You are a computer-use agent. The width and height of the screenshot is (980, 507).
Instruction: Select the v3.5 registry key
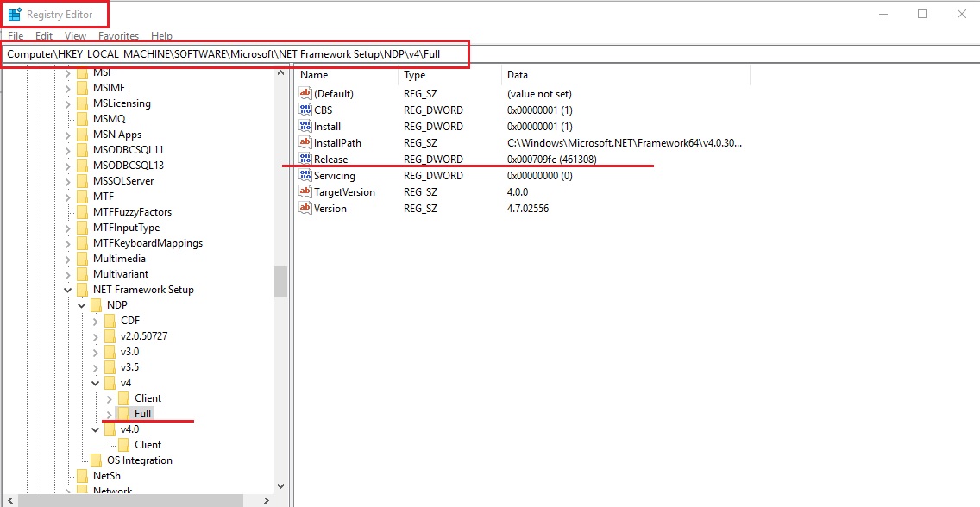(x=129, y=367)
